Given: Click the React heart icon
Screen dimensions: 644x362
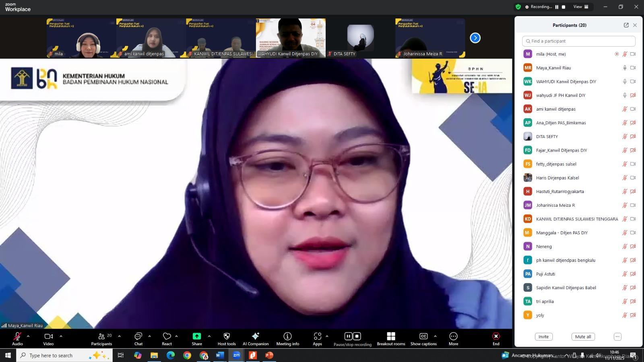Looking at the screenshot, I should click(167, 336).
